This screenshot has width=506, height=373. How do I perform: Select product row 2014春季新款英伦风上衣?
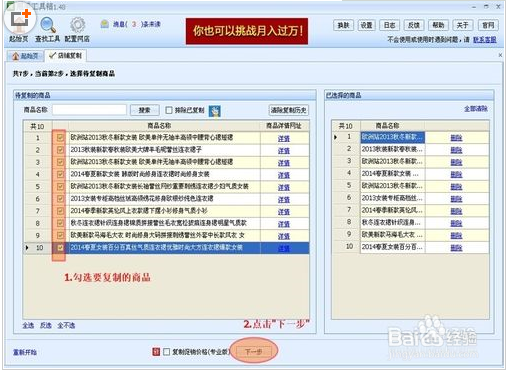(x=167, y=211)
